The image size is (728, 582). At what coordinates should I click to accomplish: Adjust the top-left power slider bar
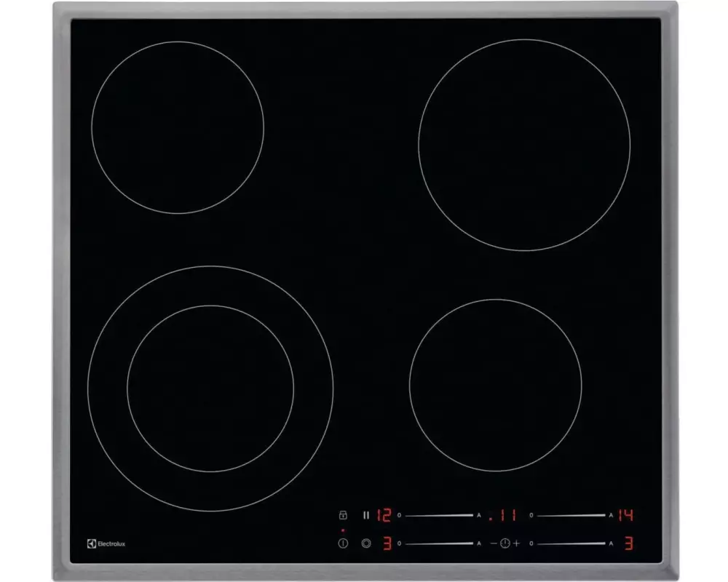point(440,514)
